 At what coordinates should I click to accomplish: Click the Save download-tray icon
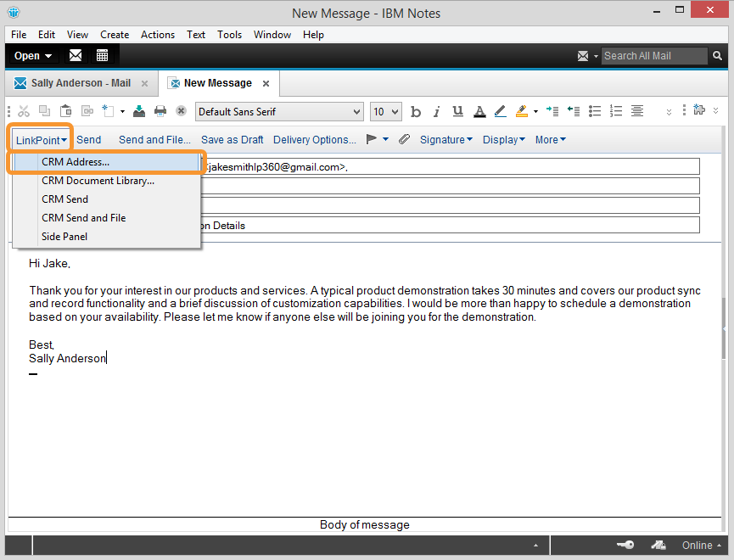[139, 111]
